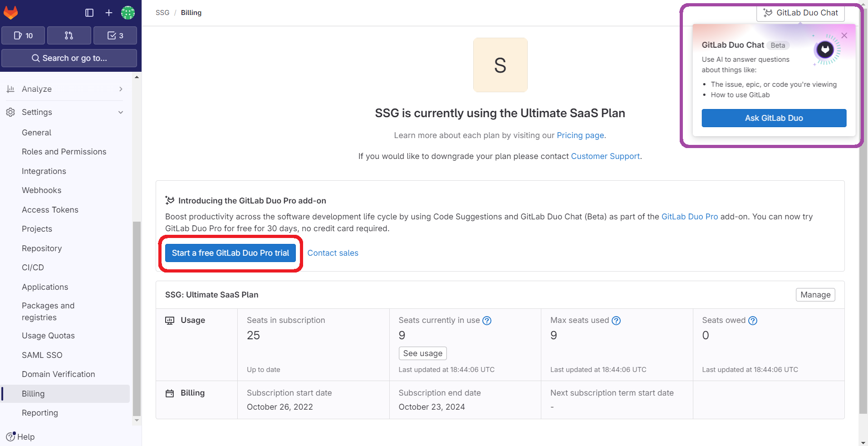Open the SAML SSO settings page
868x446 pixels.
coord(42,355)
